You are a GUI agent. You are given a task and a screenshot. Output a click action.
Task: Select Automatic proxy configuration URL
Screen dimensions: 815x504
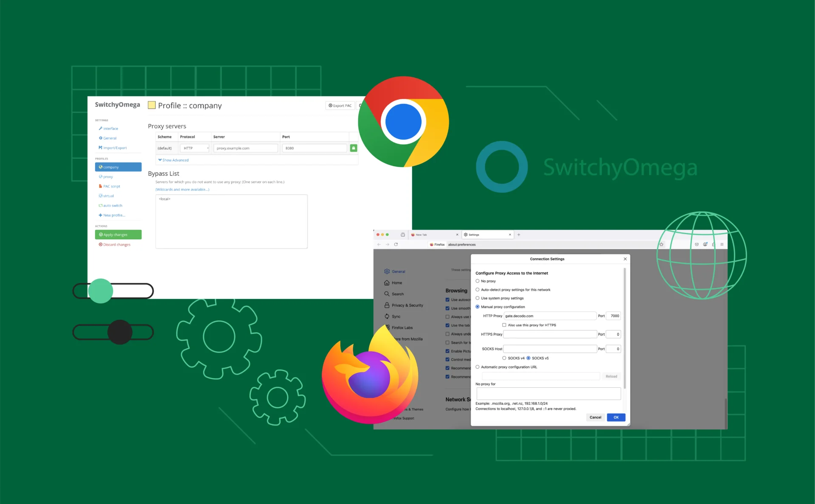(x=478, y=367)
